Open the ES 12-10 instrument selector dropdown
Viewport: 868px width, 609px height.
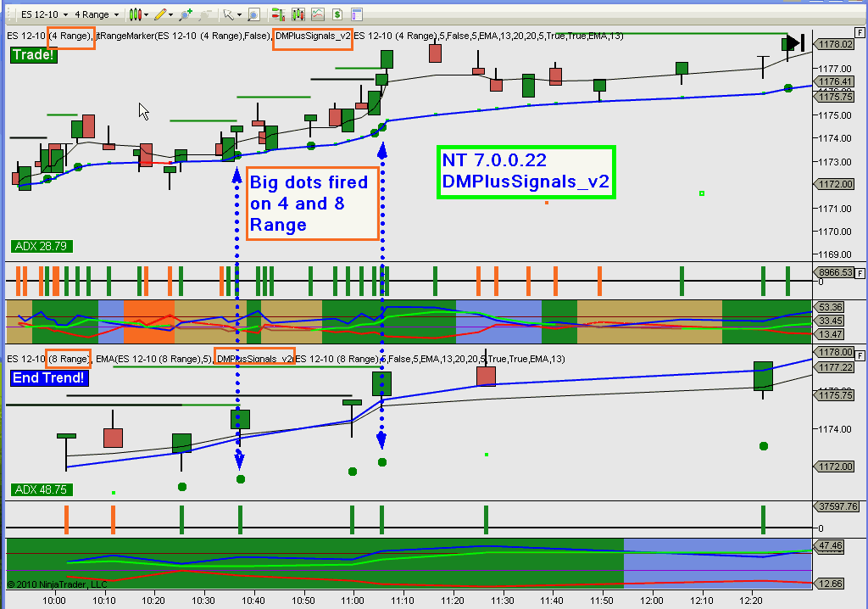[44, 14]
